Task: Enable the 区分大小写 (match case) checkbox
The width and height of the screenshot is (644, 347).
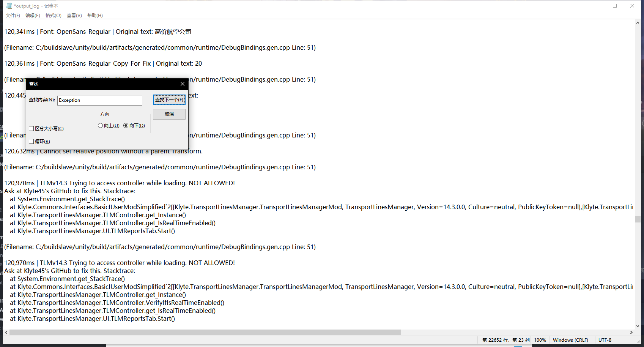Action: coord(31,128)
